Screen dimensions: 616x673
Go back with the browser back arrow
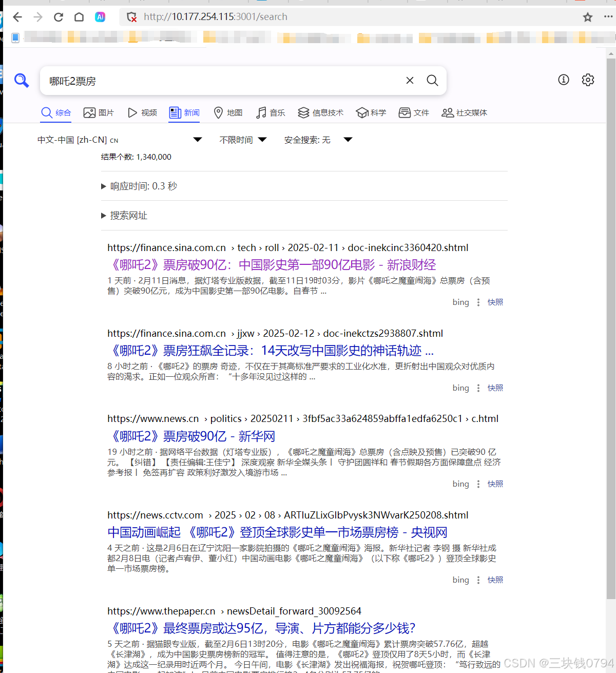17,17
